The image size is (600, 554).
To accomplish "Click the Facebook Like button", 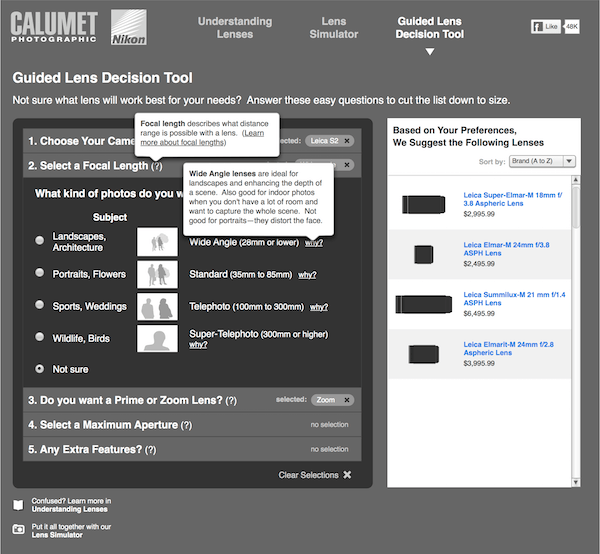I will point(546,26).
